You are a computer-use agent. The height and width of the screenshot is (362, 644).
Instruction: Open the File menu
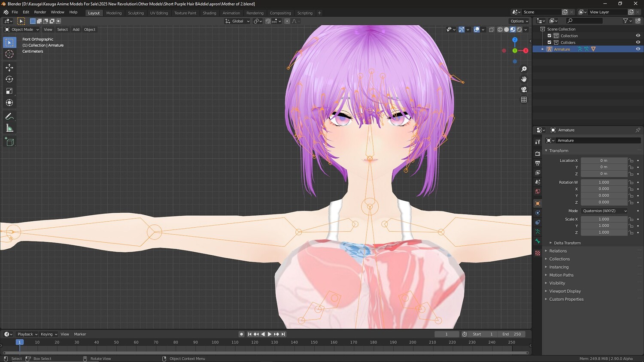tap(15, 12)
